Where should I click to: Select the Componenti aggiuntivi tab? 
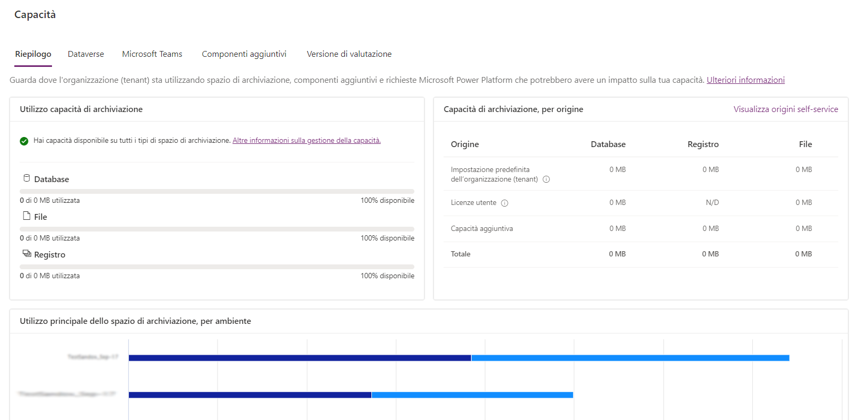244,54
